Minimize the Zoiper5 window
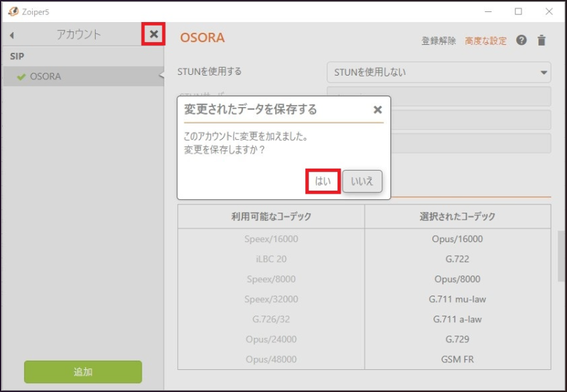Screen dimensions: 567x392 (489, 11)
